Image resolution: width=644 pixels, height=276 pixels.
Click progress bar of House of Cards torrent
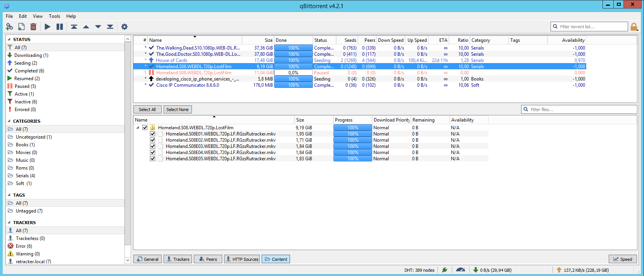[294, 60]
